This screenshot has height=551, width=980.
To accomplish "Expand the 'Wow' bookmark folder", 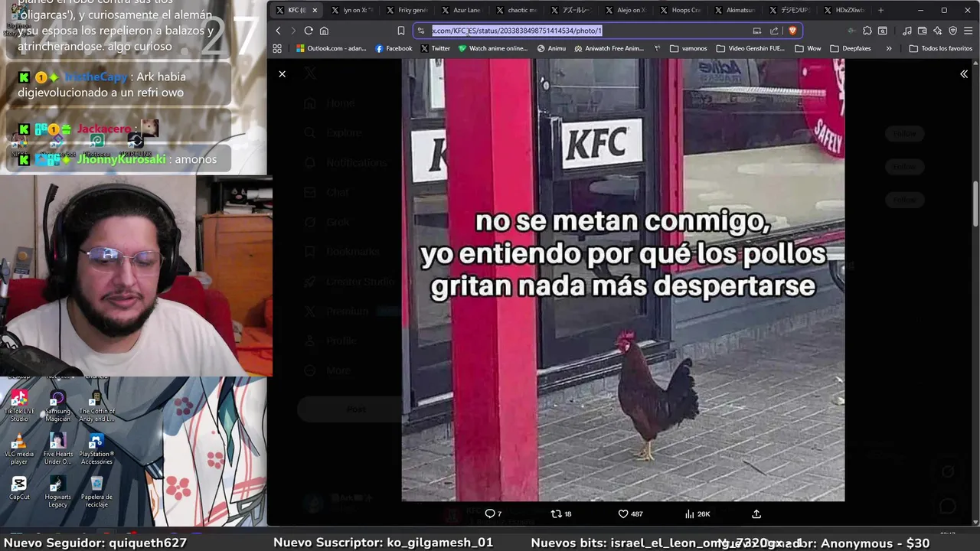I will click(808, 48).
